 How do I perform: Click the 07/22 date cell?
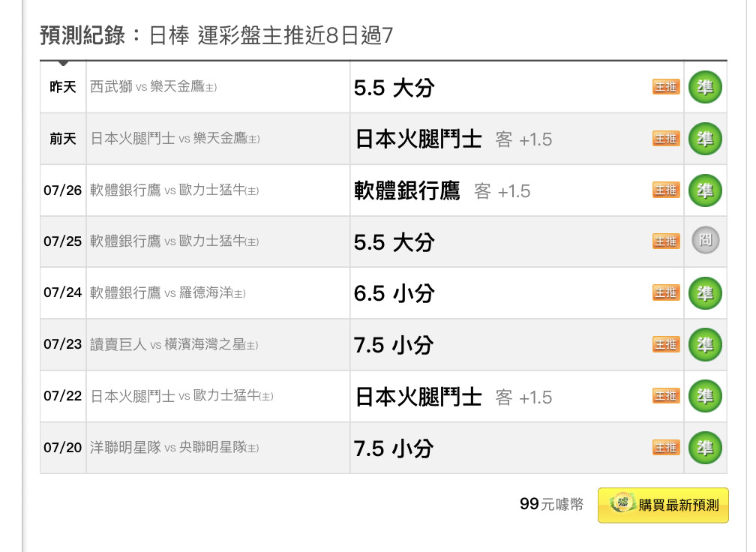coord(63,396)
